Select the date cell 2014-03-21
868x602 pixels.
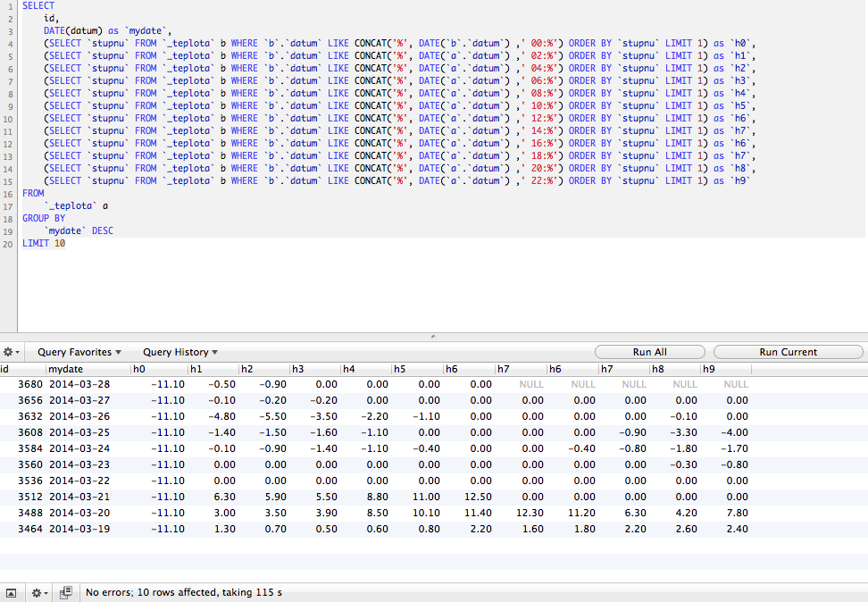tap(79, 497)
